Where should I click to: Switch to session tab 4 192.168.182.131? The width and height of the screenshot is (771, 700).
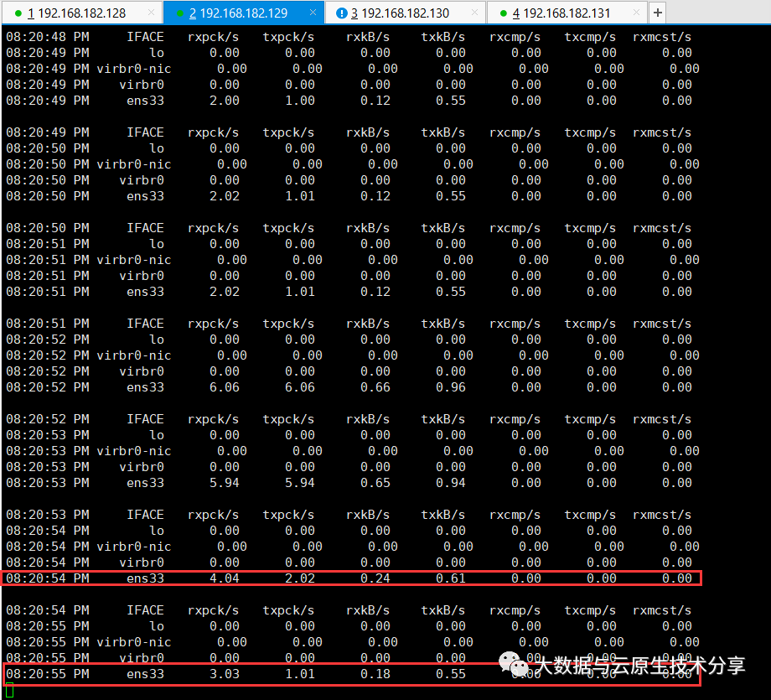(x=567, y=13)
